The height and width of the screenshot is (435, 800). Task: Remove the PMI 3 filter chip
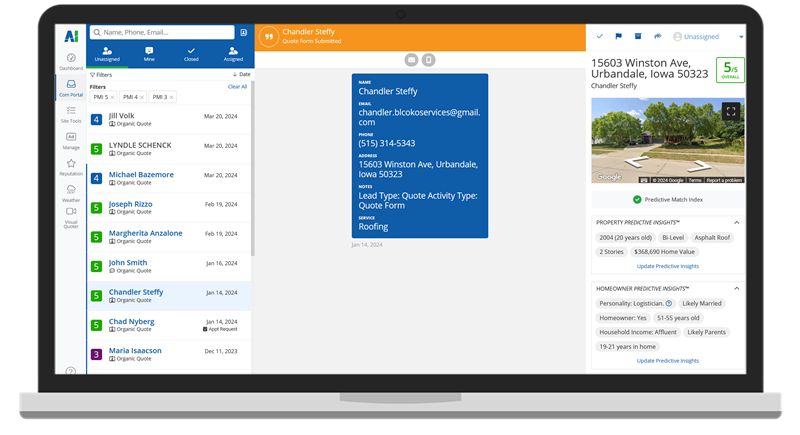pos(171,97)
